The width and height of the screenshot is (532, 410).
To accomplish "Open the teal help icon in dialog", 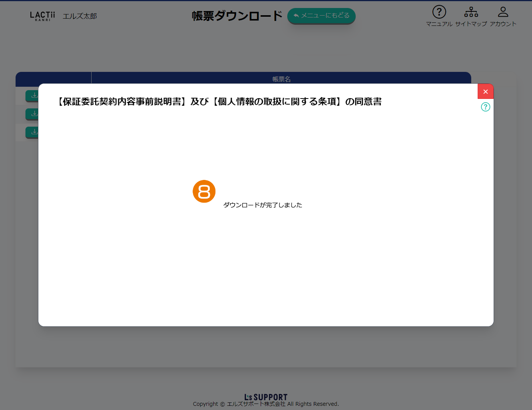I will pyautogui.click(x=485, y=107).
